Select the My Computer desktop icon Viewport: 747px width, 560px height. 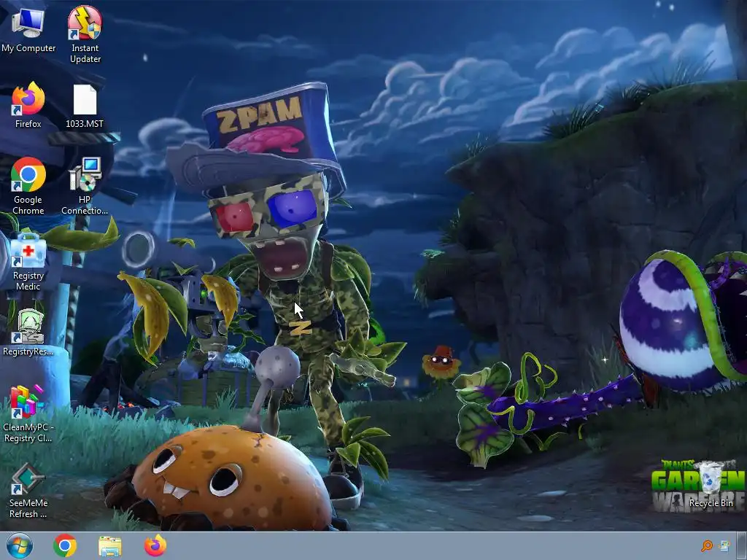tap(28, 30)
